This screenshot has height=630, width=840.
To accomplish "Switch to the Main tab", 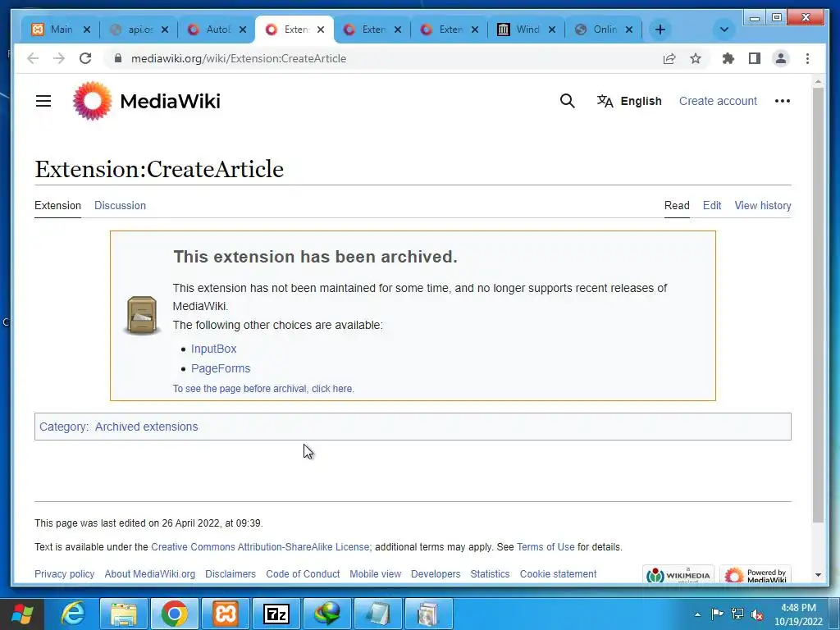I will point(61,30).
